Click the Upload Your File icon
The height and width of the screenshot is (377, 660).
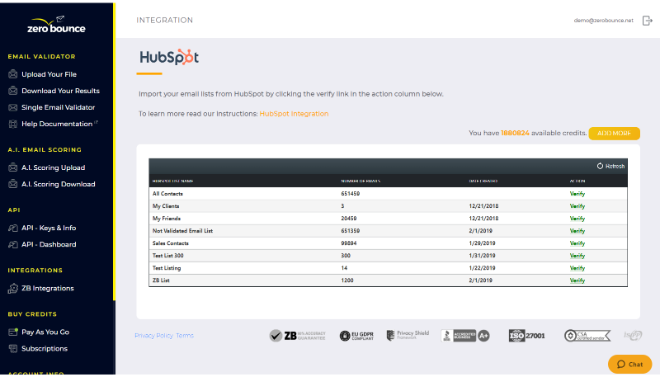(x=13, y=74)
